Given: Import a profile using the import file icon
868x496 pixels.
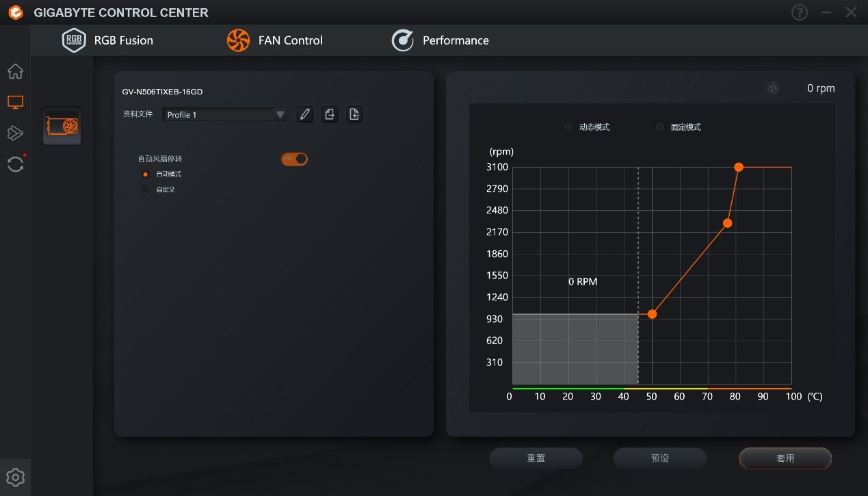Looking at the screenshot, I should [x=354, y=114].
